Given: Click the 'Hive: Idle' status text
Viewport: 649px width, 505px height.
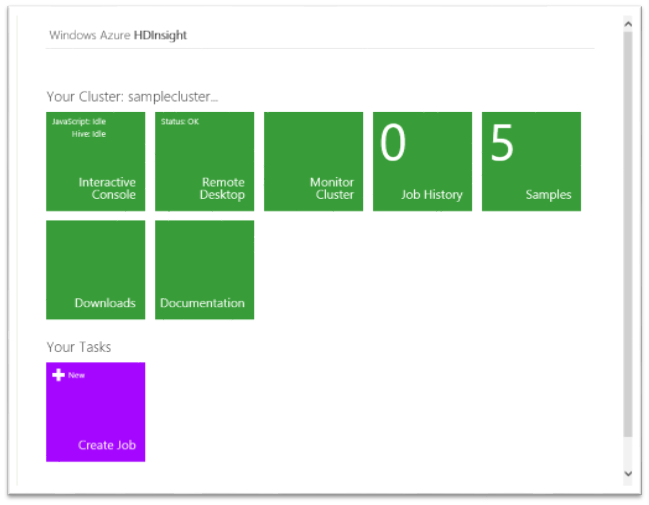Looking at the screenshot, I should tap(89, 134).
